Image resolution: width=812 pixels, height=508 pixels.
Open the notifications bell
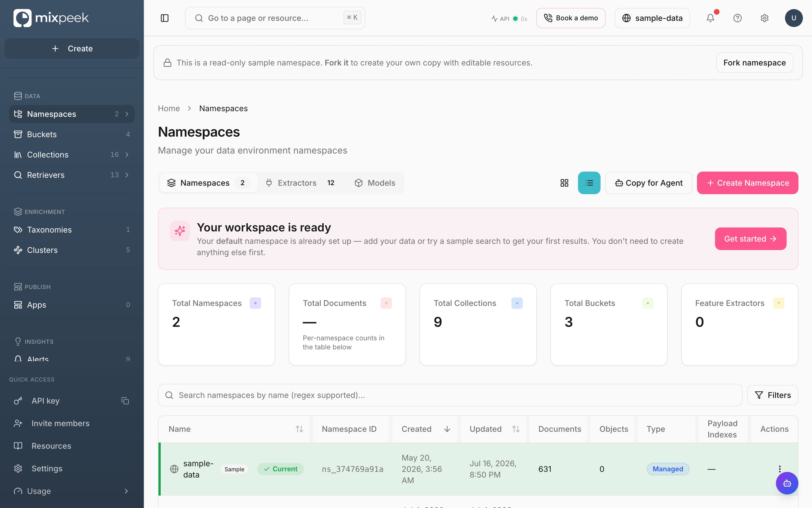pos(710,18)
